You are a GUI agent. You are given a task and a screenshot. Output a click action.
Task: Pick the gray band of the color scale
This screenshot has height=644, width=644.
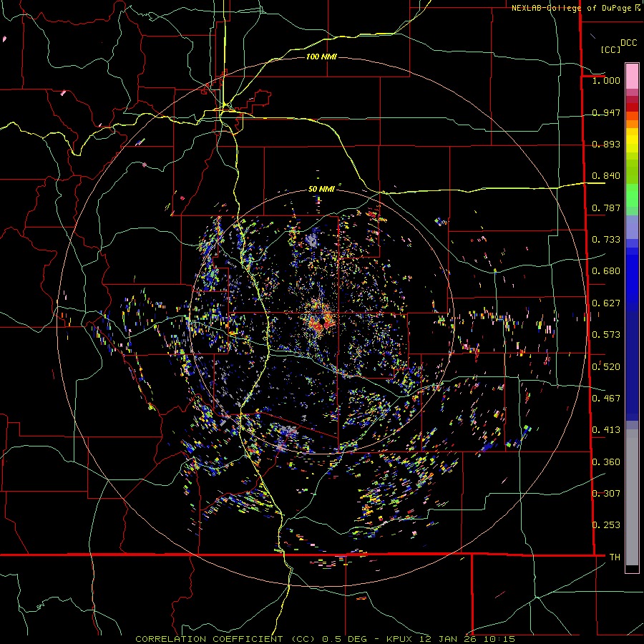[x=632, y=497]
